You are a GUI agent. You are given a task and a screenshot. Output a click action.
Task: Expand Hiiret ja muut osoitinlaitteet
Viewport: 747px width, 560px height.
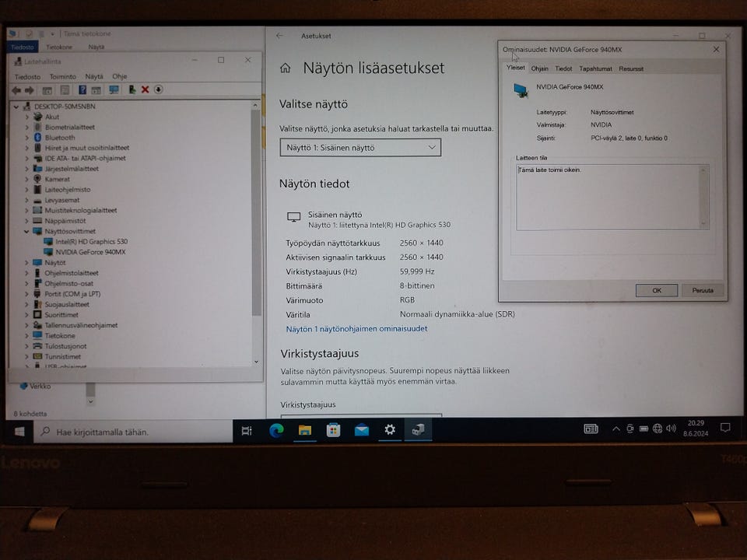[x=26, y=148]
